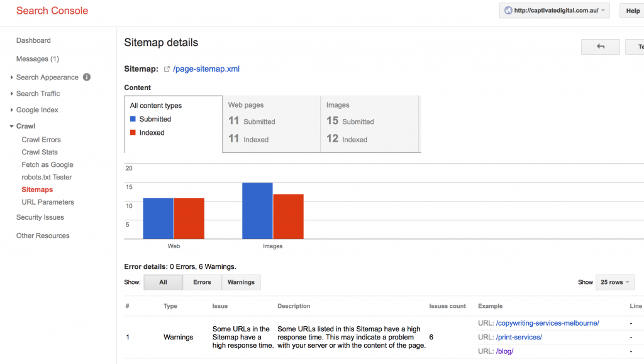The width and height of the screenshot is (644, 364).
Task: Open the /print-services/ URL
Action: click(519, 338)
